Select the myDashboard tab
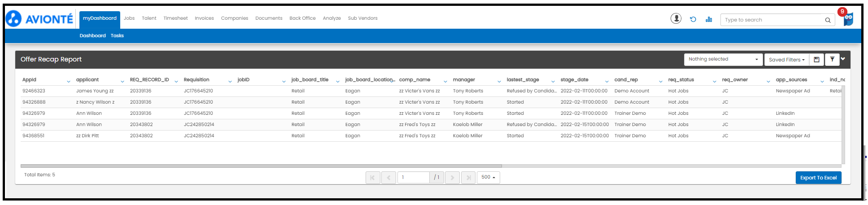Image resolution: width=868 pixels, height=205 pixels. 100,19
